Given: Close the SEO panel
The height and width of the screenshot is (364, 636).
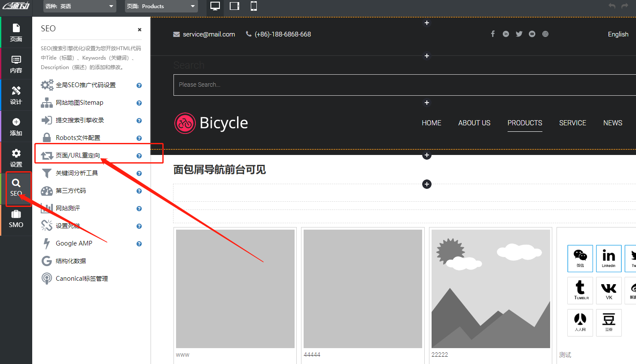Looking at the screenshot, I should click(140, 30).
